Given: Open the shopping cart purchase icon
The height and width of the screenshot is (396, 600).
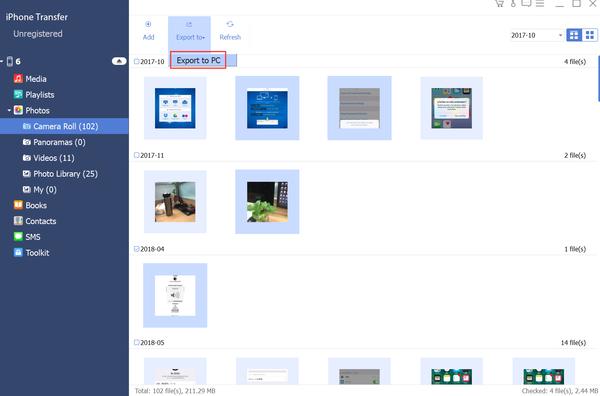Looking at the screenshot, I should [499, 3].
